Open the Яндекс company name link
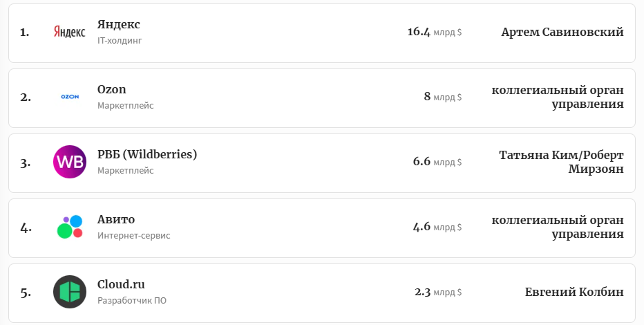The width and height of the screenshot is (644, 325). (119, 25)
